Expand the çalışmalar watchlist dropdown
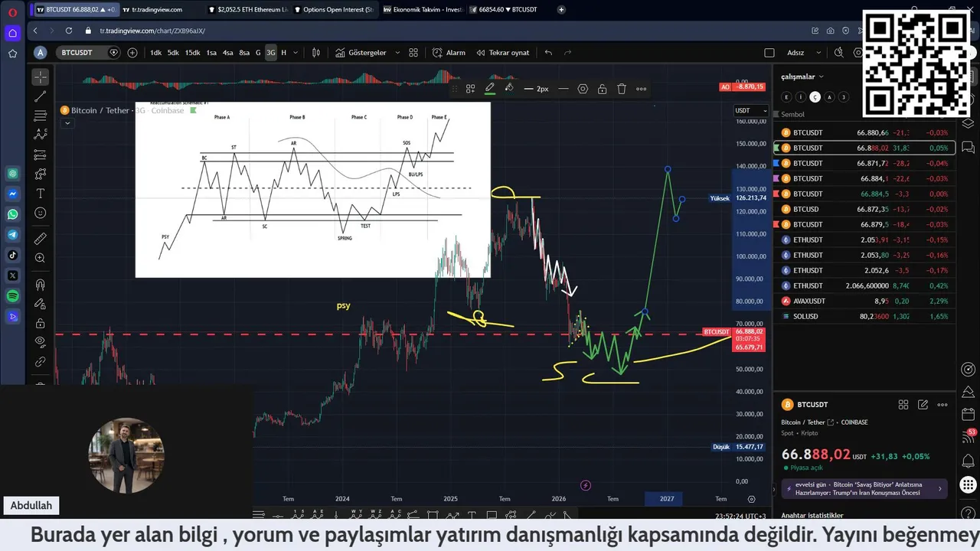 point(802,77)
